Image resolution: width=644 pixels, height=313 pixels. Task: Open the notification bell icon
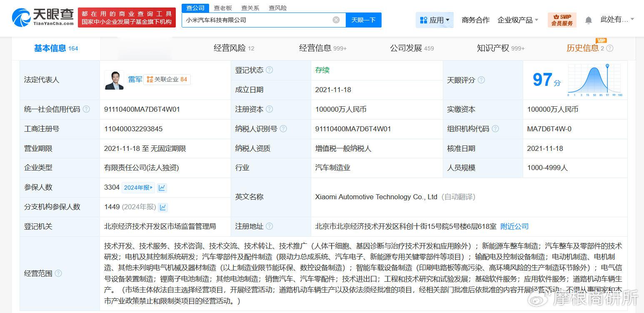pyautogui.click(x=589, y=20)
